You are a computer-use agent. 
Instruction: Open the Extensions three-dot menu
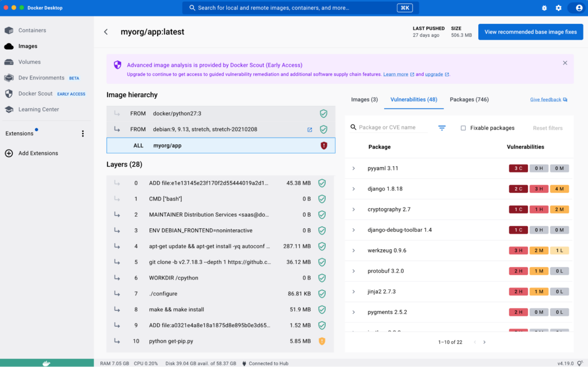pos(83,133)
